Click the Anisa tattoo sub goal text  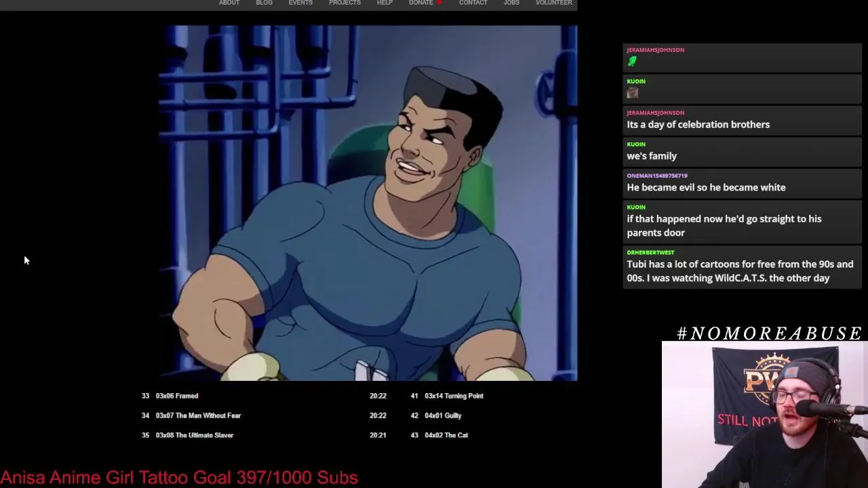[x=179, y=477]
